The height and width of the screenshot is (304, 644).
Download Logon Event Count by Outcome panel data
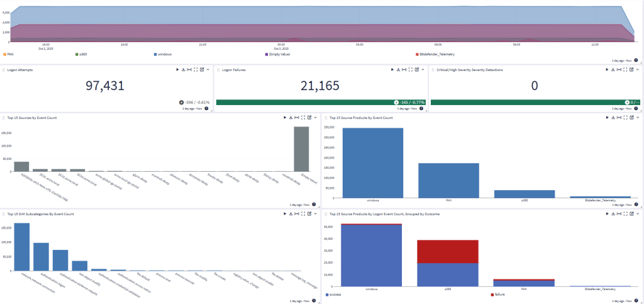click(612, 214)
